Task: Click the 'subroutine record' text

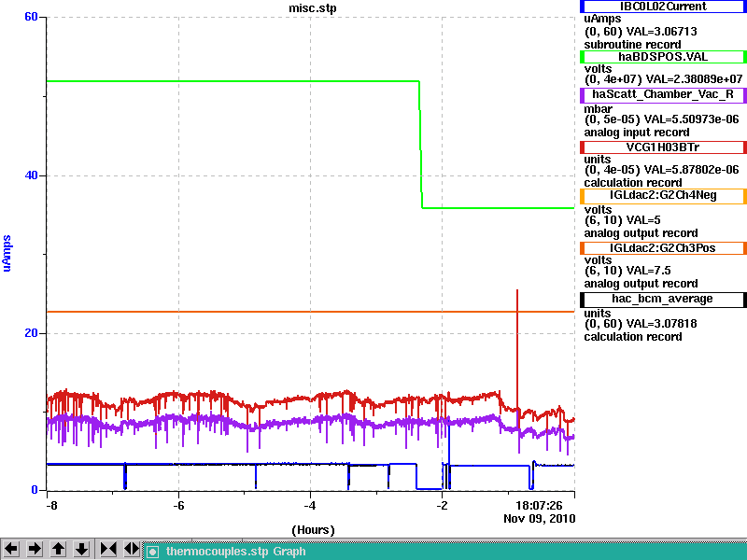Action: 633,45
